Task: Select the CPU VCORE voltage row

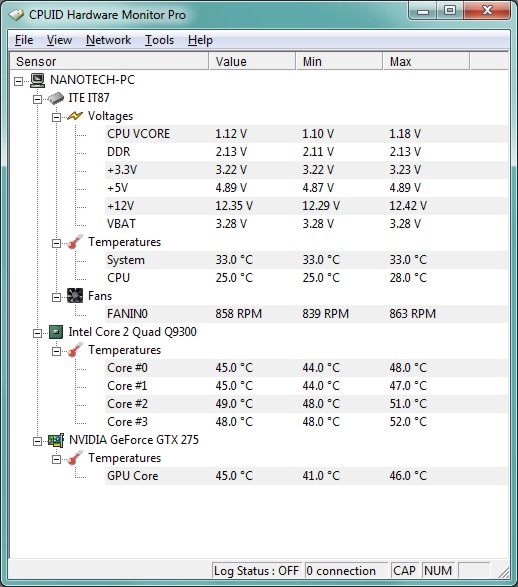Action: tap(306, 134)
